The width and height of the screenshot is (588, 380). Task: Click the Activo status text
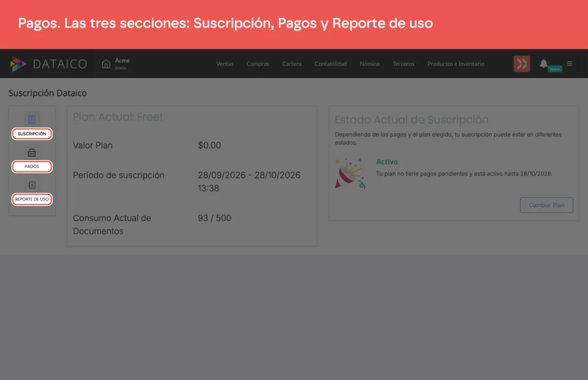pyautogui.click(x=387, y=162)
